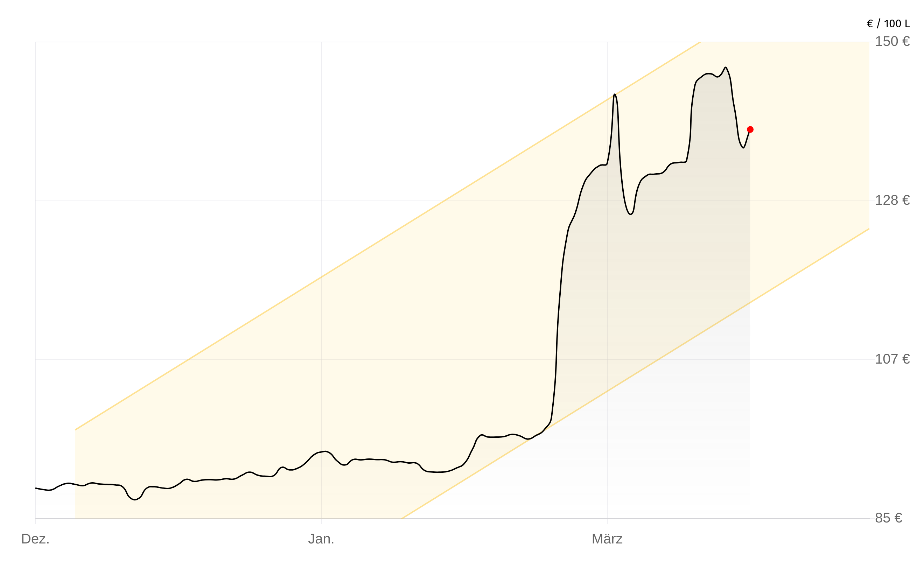
Task: Click the left vertical edge of yellow channel
Action: point(75,474)
